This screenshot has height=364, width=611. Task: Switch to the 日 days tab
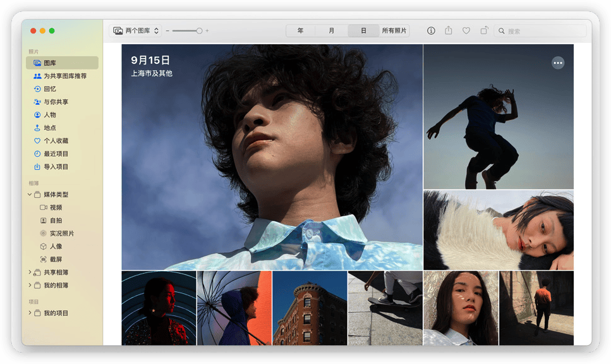tap(363, 30)
